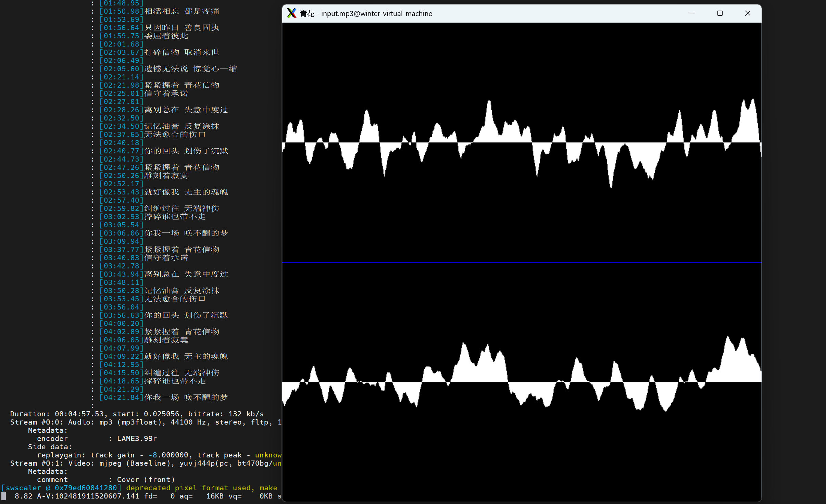Viewport: 826px width, 504px height.
Task: Click the blue channel divider line
Action: point(521,263)
